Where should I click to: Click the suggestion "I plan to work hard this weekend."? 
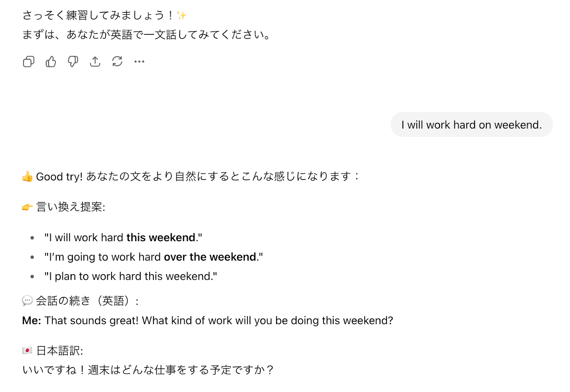tap(131, 276)
